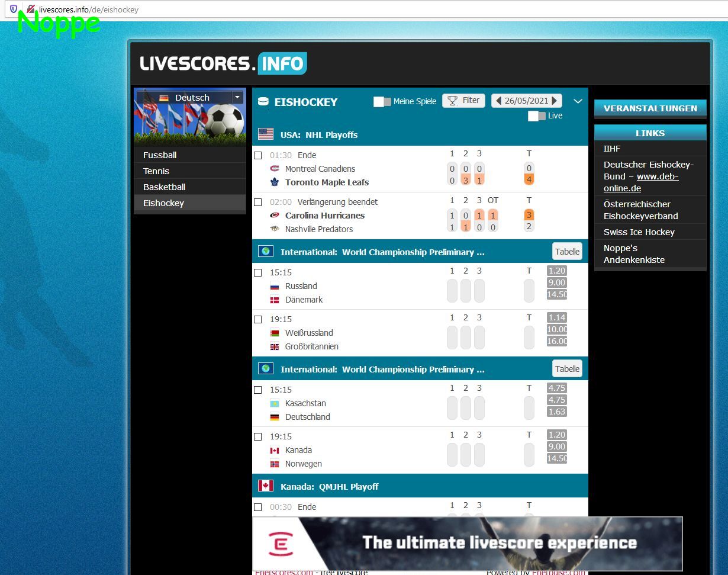
Task: Select Fussball in the sports menu
Action: pos(190,155)
